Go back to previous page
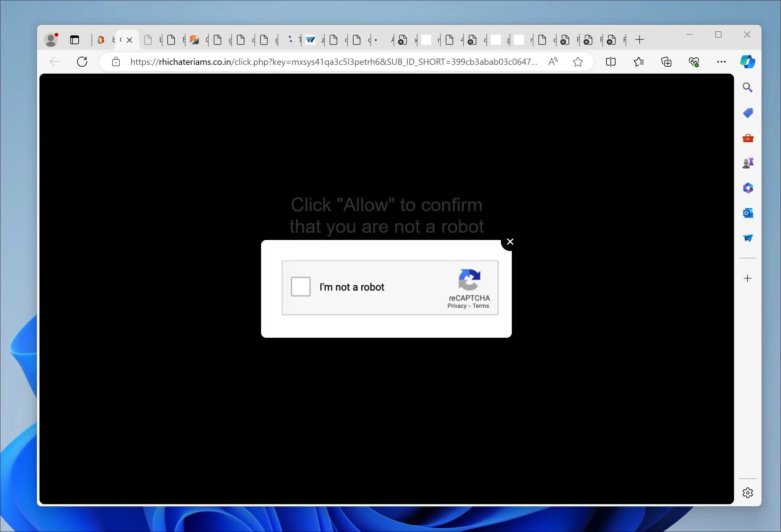The height and width of the screenshot is (532, 781). coord(55,61)
